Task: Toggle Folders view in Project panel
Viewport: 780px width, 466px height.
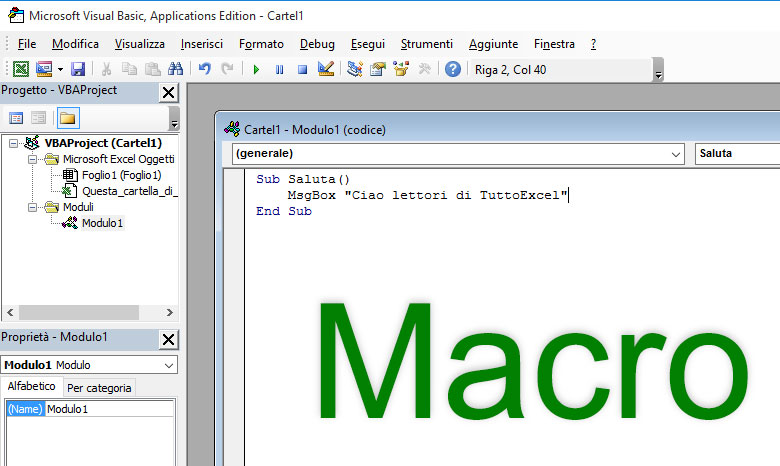Action: (x=68, y=118)
